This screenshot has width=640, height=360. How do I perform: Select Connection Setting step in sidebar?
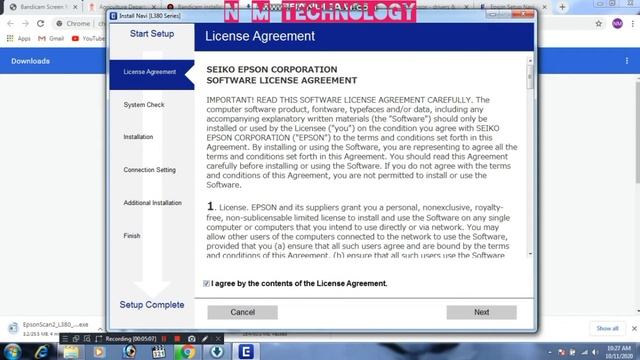(x=149, y=170)
